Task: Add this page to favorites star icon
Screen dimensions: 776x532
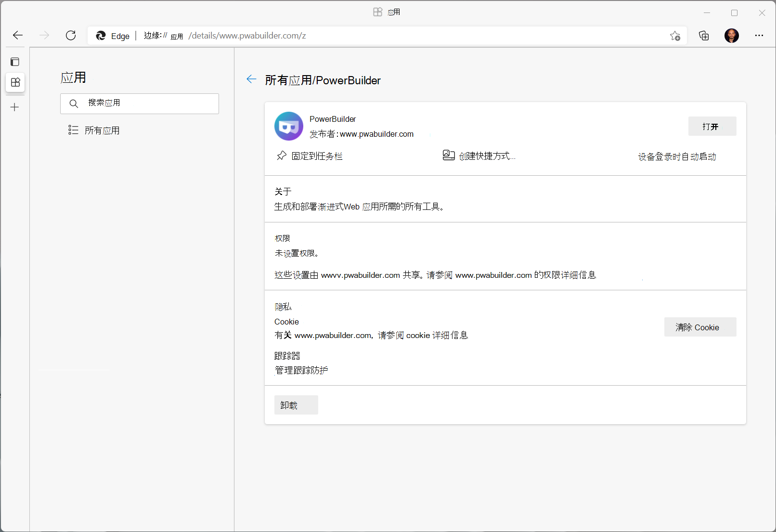Action: click(675, 36)
